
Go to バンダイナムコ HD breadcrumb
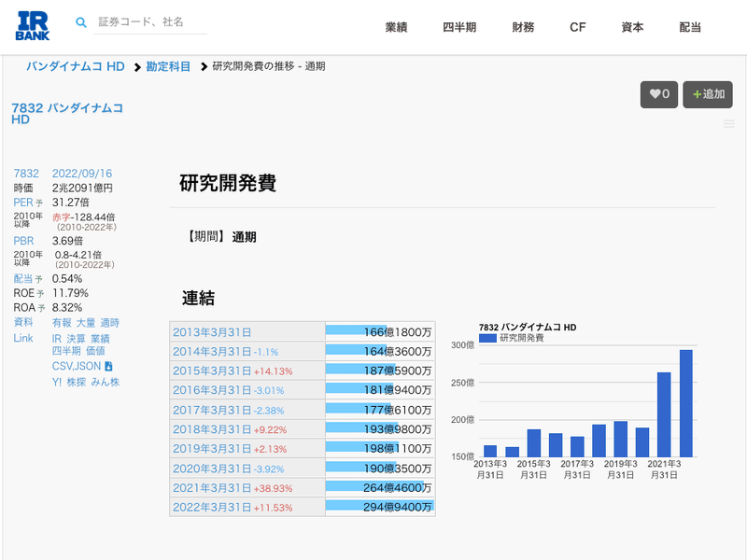76,66
